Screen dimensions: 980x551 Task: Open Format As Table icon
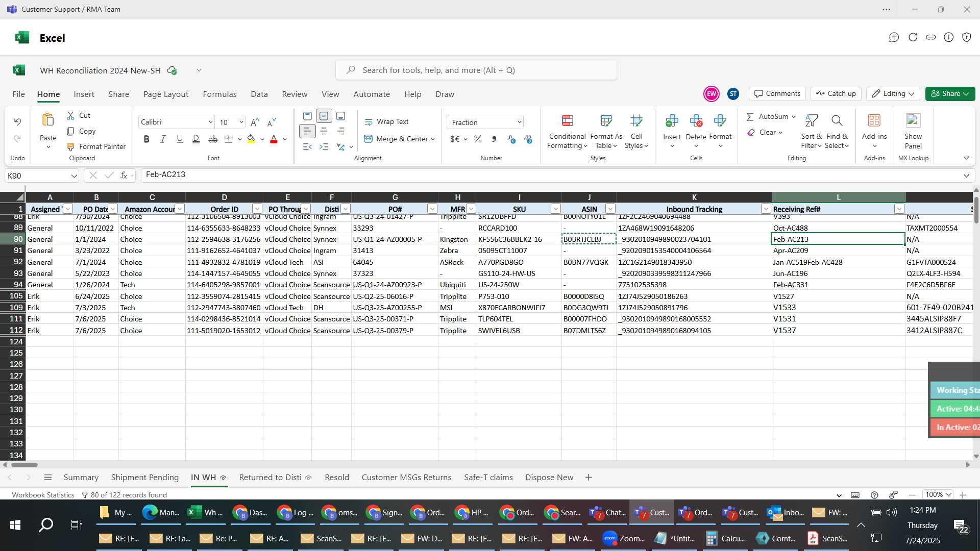point(606,121)
